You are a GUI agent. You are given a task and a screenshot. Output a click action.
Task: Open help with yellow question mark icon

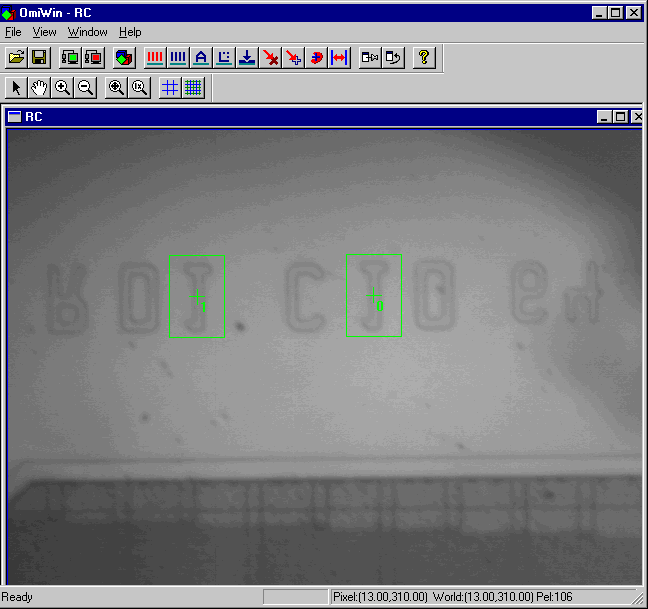424,57
